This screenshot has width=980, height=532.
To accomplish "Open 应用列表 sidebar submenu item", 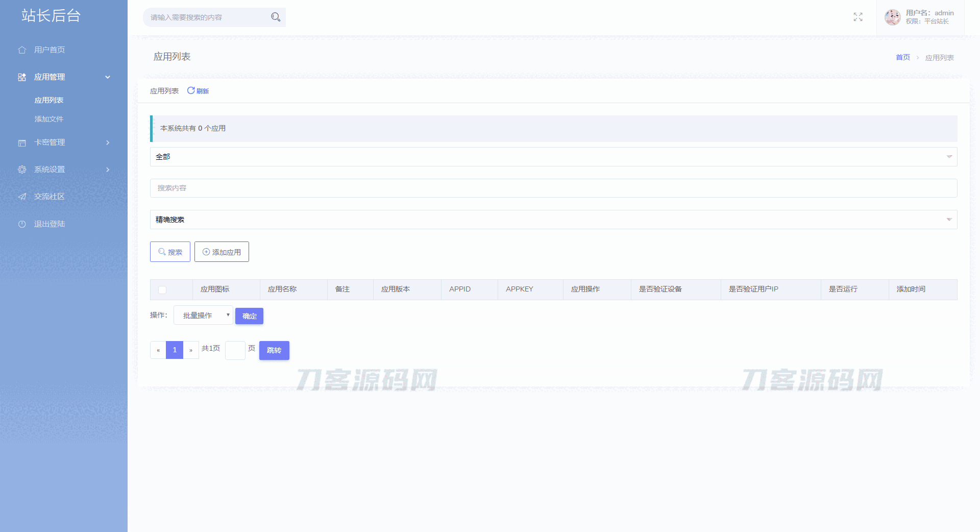I will 49,100.
